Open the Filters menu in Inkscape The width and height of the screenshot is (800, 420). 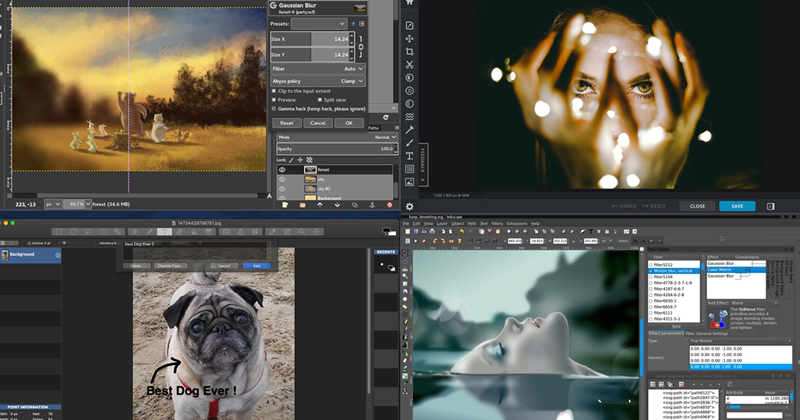tap(497, 224)
